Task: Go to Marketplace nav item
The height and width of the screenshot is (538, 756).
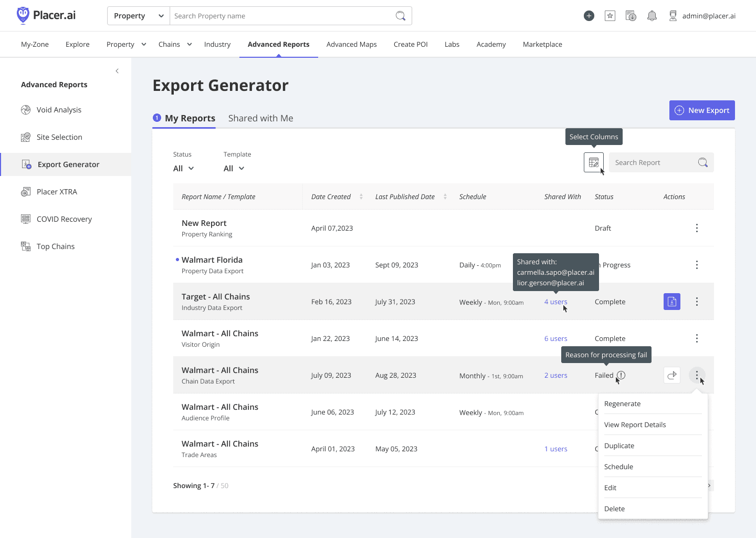Action: coord(542,44)
